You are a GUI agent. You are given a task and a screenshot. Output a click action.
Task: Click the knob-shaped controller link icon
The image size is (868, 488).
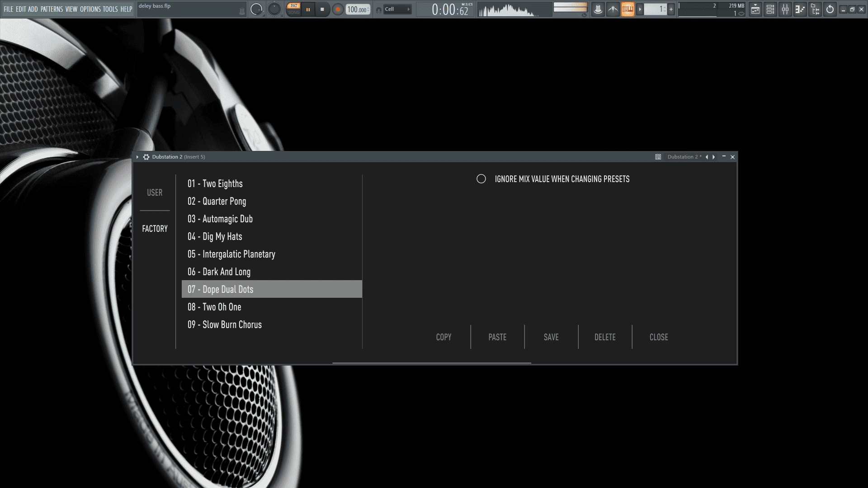[598, 9]
